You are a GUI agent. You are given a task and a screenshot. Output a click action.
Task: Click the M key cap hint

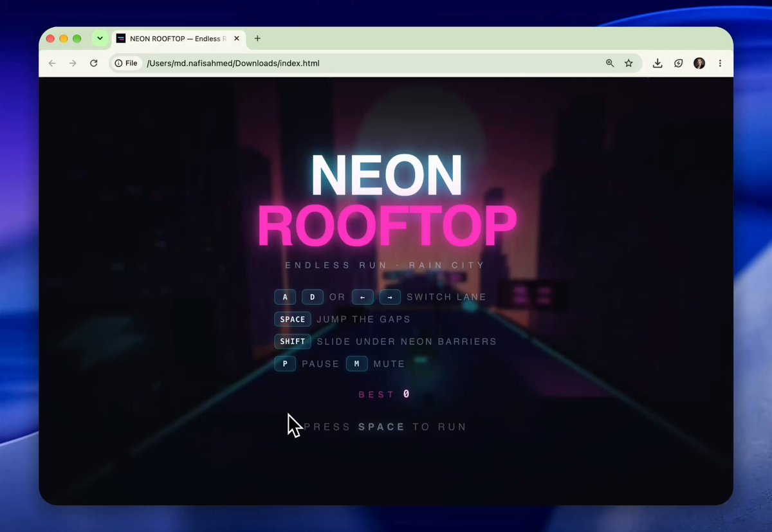click(357, 364)
